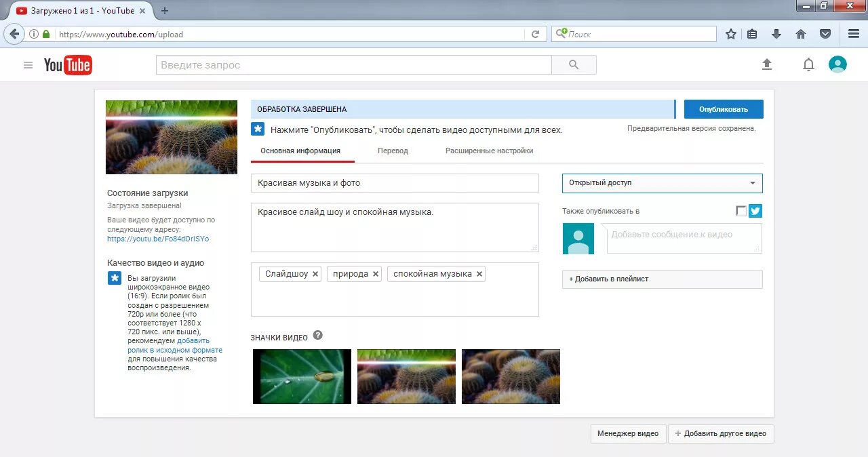This screenshot has width=868, height=457.
Task: Open the downloads arrow icon
Action: (x=776, y=34)
